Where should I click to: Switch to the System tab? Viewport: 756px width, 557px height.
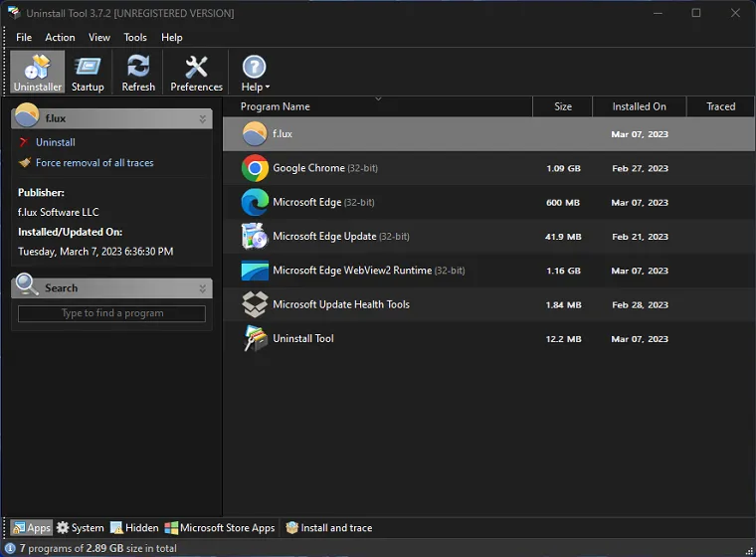coord(80,527)
